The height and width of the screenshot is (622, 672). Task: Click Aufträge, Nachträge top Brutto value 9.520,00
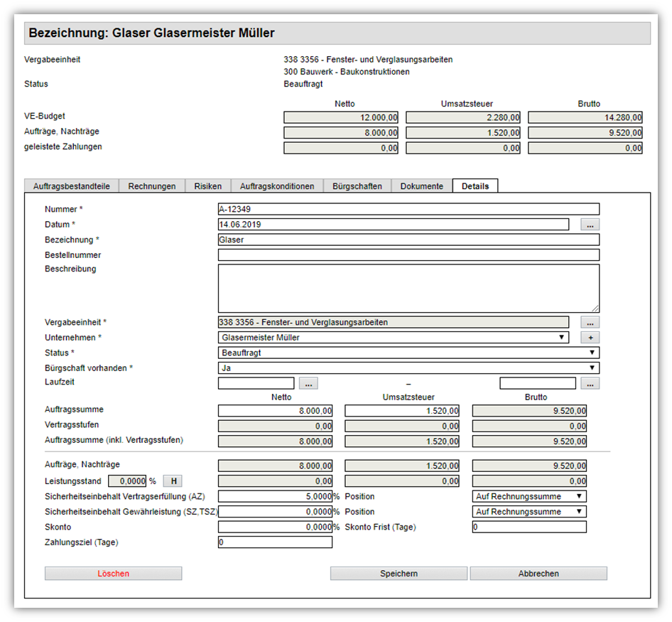(585, 132)
